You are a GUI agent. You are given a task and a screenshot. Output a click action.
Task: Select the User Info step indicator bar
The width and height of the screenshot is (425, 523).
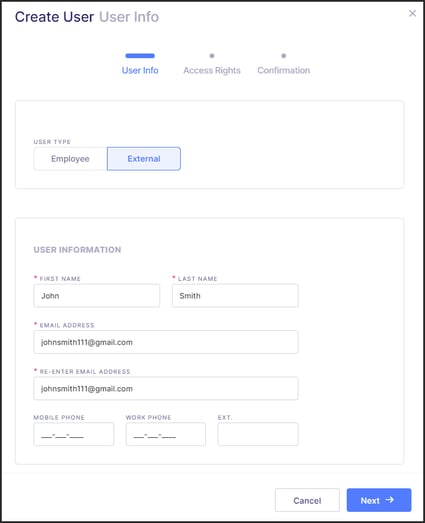pyautogui.click(x=140, y=56)
